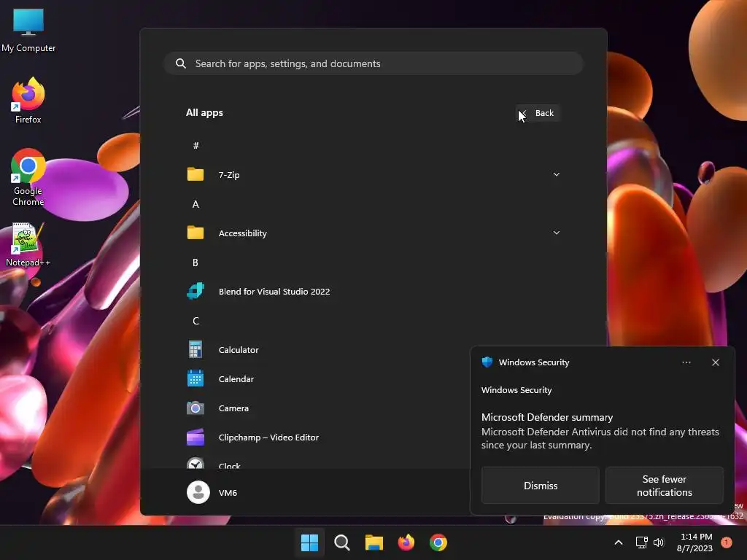The width and height of the screenshot is (747, 560).
Task: Open the Google Chrome desktop shortcut
Action: click(28, 177)
